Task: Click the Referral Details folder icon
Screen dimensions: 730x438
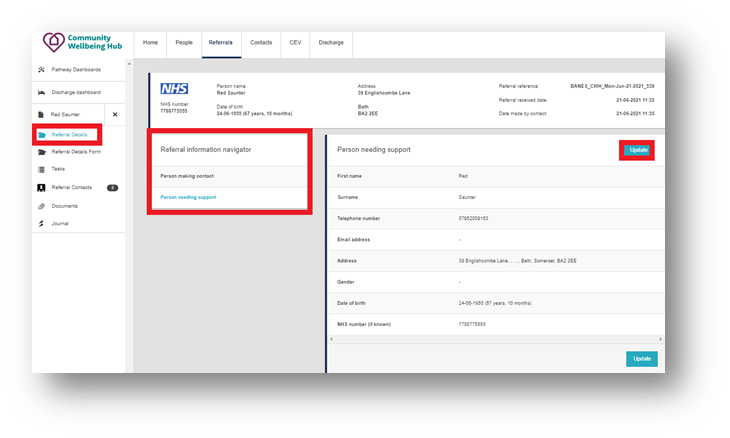Action: click(x=42, y=135)
